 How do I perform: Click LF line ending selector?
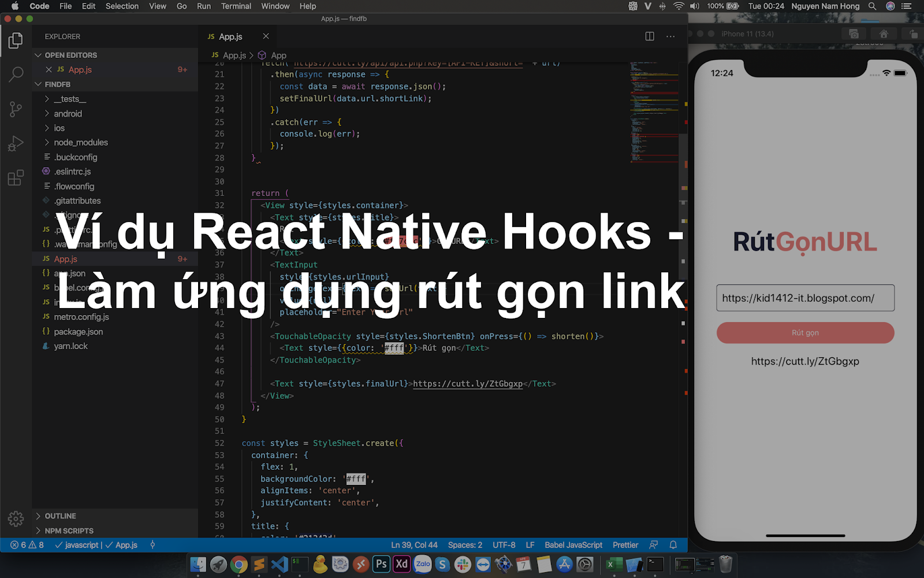click(530, 545)
